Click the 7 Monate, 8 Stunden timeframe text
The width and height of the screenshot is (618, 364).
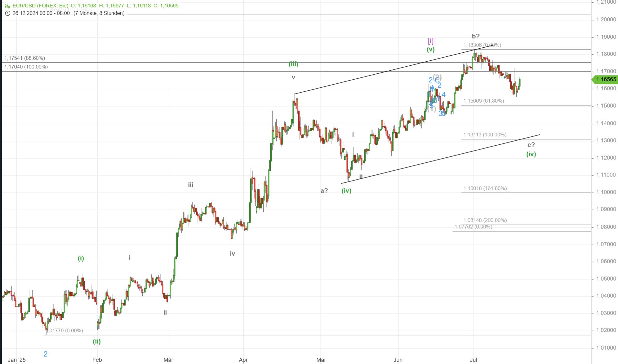point(99,13)
